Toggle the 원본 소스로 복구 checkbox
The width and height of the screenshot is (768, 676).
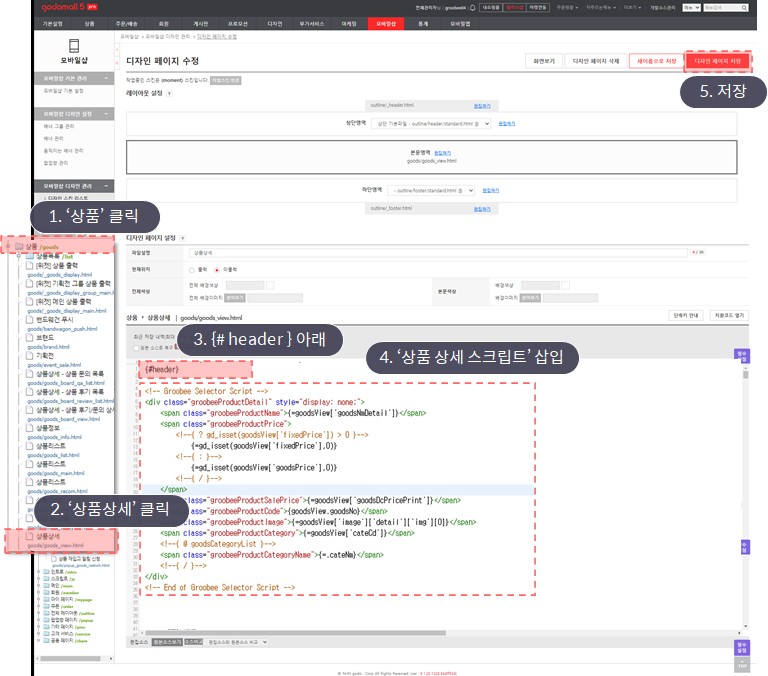[x=136, y=348]
